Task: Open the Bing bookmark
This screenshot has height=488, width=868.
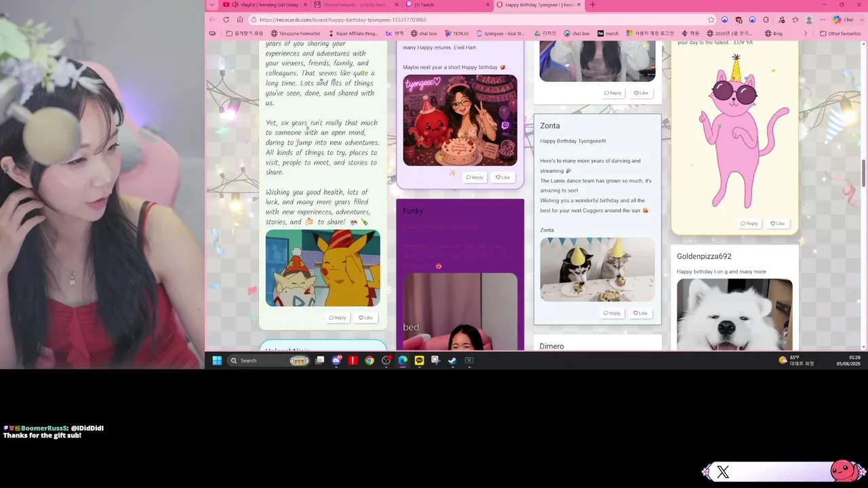Action: (773, 33)
